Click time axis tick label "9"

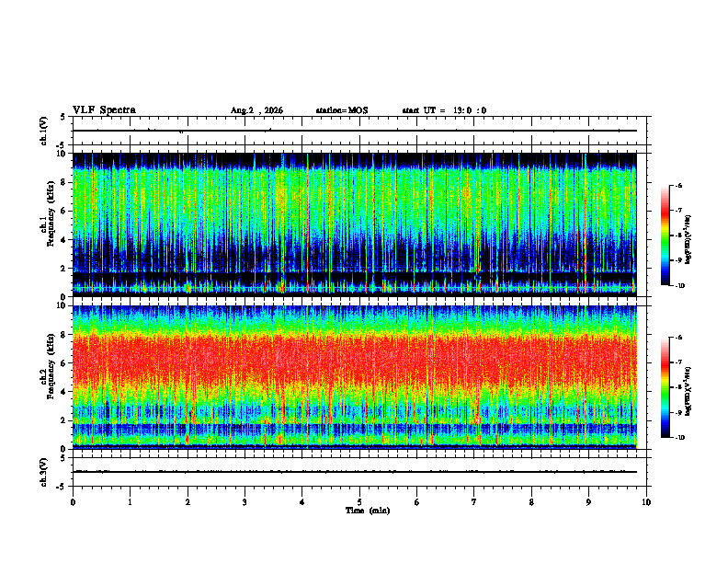pyautogui.click(x=588, y=502)
